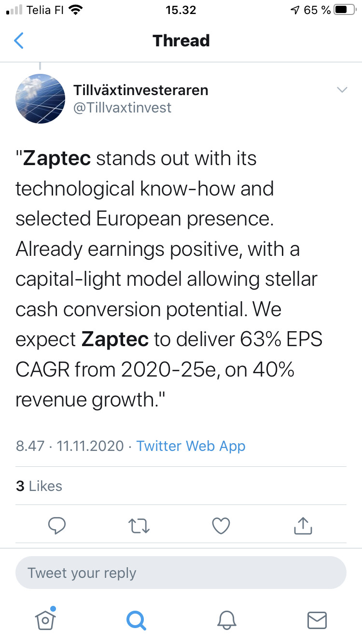Image resolution: width=362 pixels, height=644 pixels.
Task: Reply using the speech bubble icon
Action: coord(57,526)
